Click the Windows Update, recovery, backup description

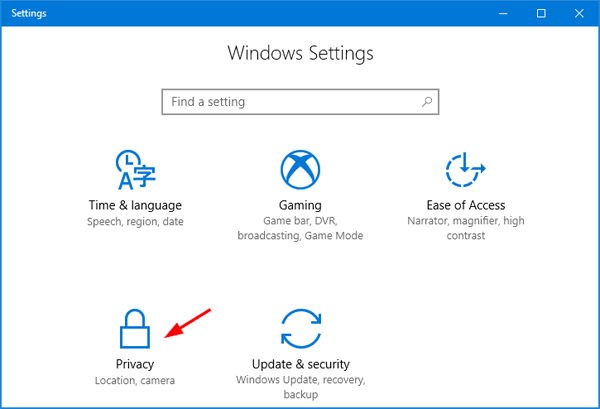300,388
